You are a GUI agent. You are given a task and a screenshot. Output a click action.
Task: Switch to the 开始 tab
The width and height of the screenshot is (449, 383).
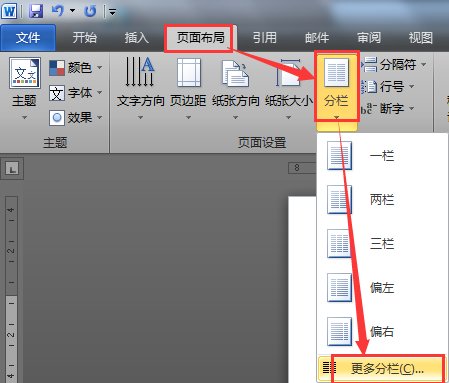coord(85,37)
